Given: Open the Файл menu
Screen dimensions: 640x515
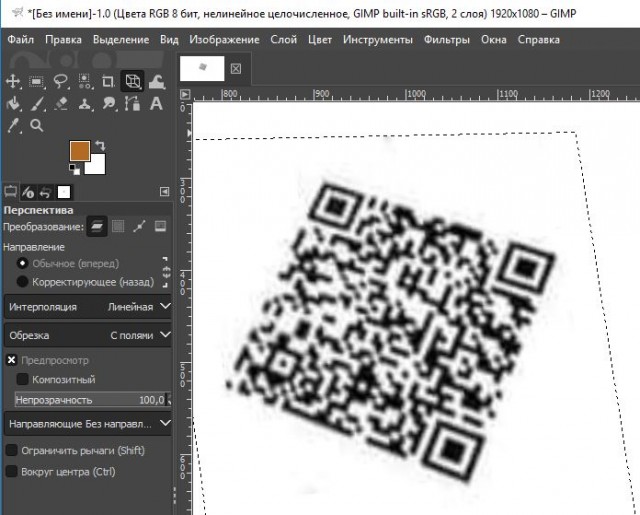Looking at the screenshot, I should pos(21,40).
